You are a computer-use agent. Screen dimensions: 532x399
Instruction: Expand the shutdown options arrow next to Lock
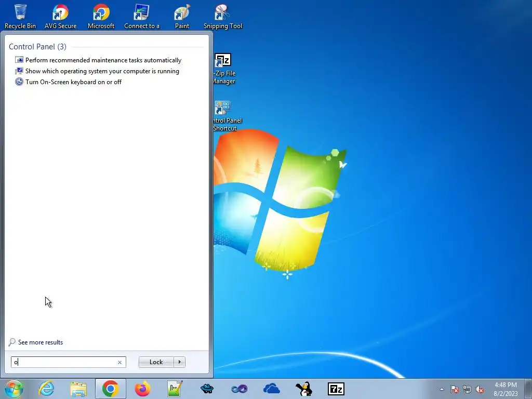179,362
